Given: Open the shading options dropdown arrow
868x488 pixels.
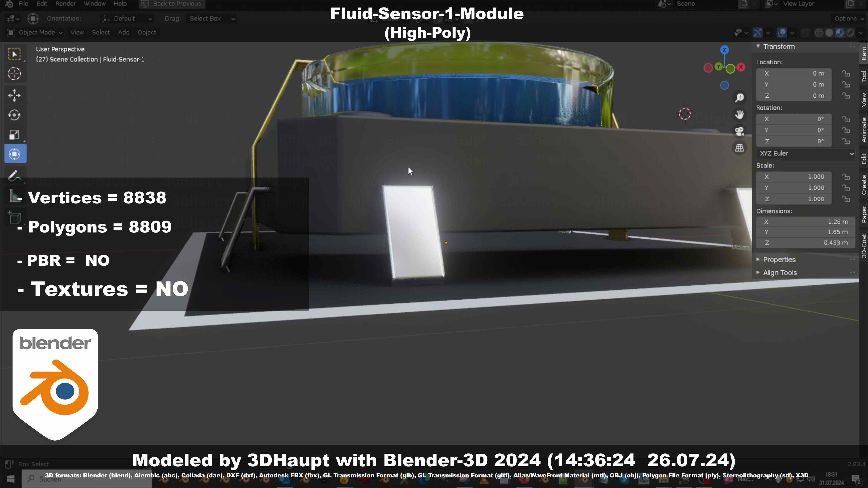Looking at the screenshot, I should (x=860, y=33).
